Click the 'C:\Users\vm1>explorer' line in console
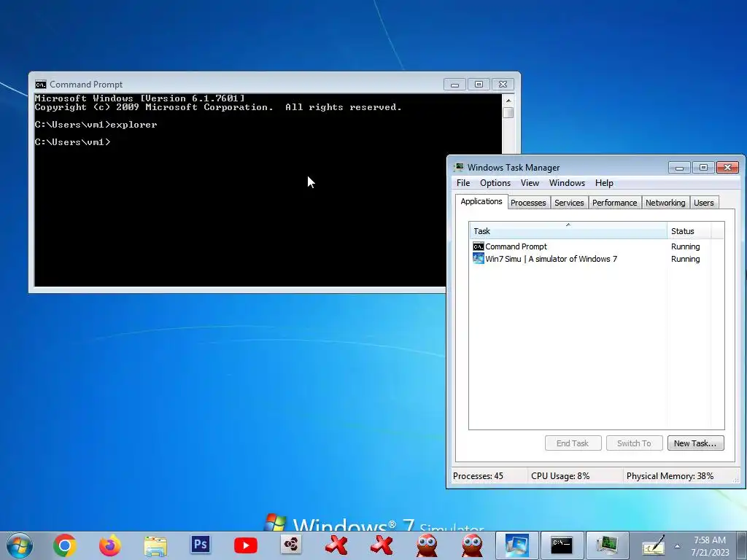 [x=96, y=125]
